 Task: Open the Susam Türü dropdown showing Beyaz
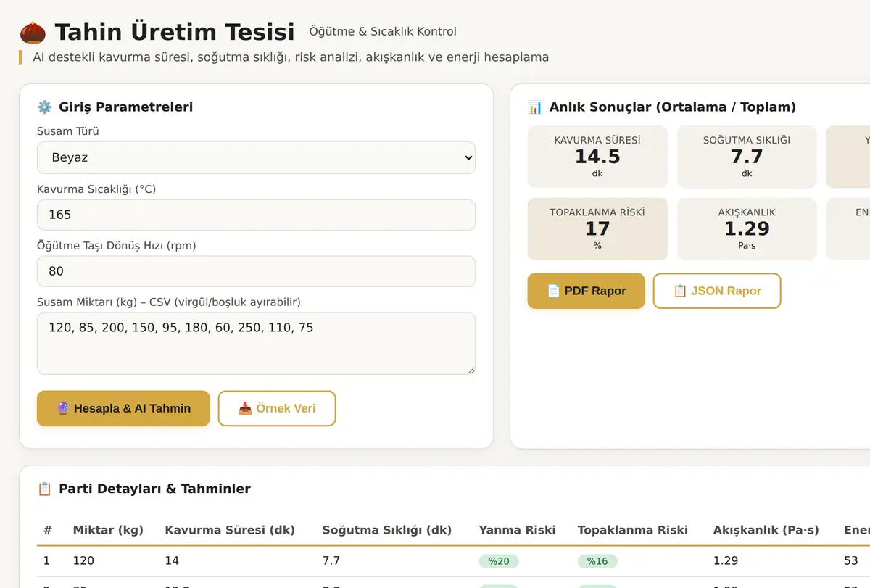pyautogui.click(x=256, y=157)
